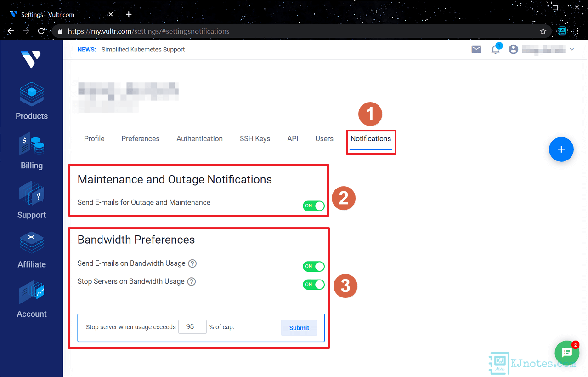
Task: Open the Simplified Kubernetes Support news link
Action: [x=143, y=49]
